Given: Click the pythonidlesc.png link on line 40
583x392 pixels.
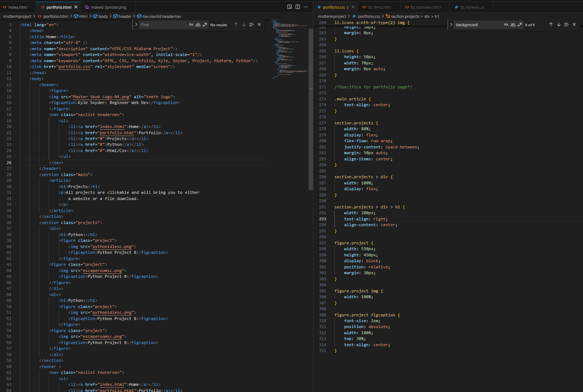Looking at the screenshot, I should click(x=112, y=247).
